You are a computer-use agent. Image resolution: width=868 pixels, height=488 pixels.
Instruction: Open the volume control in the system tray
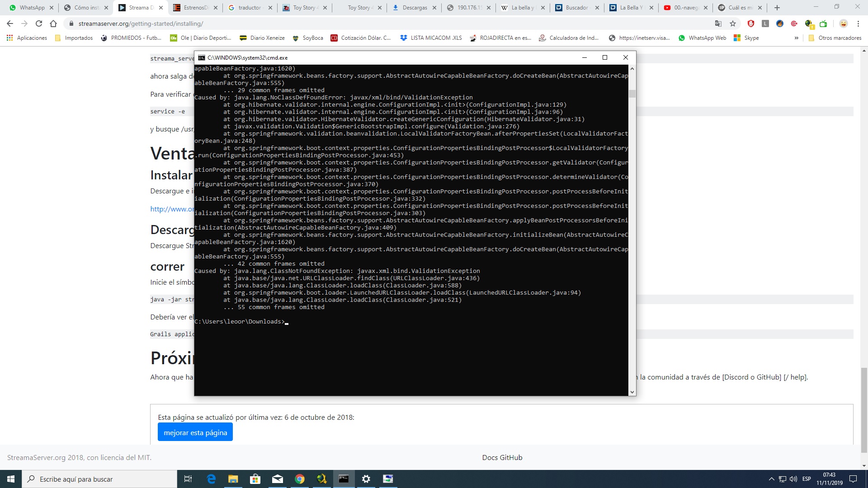click(x=793, y=479)
